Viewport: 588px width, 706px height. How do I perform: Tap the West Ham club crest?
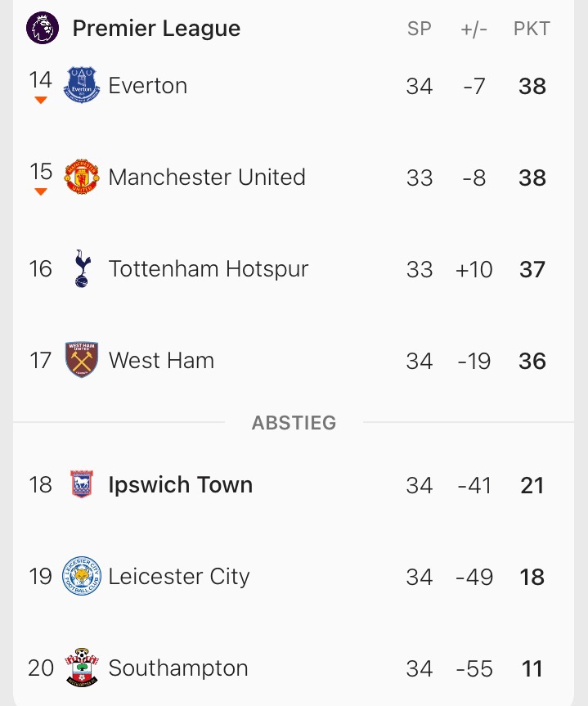(82, 360)
